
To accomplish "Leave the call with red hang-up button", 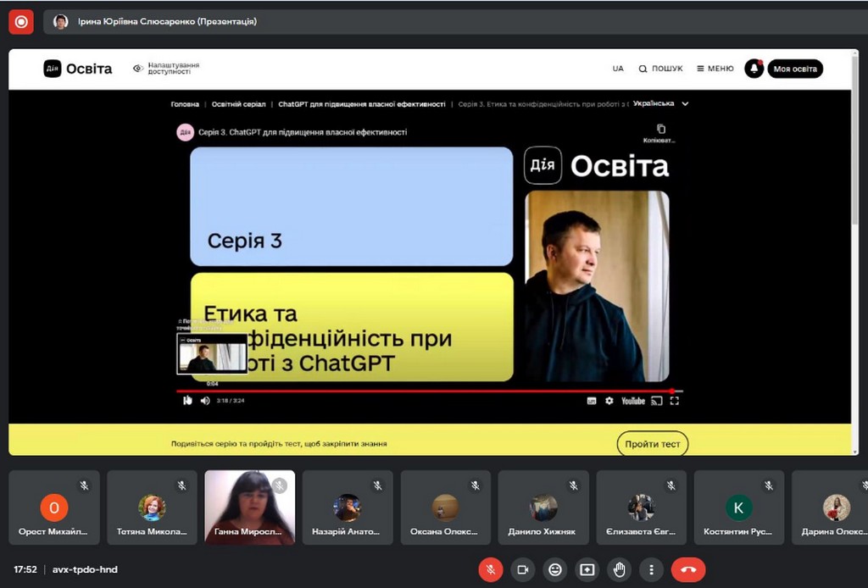I will 687,569.
